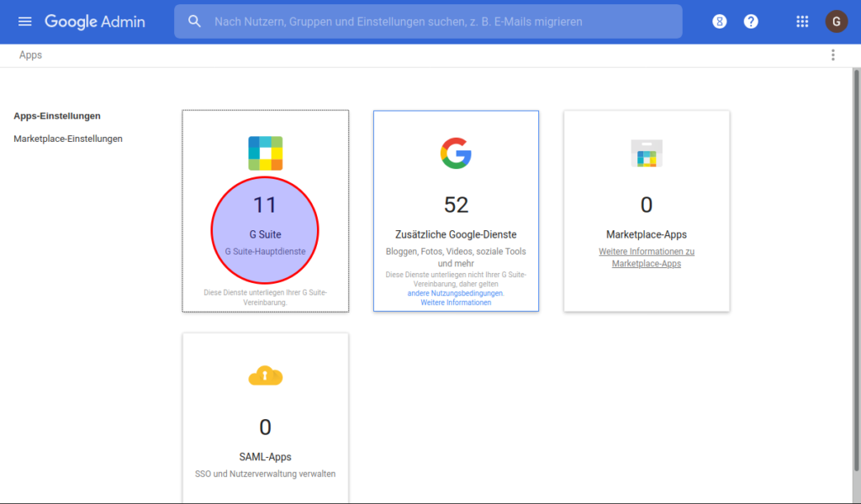The width and height of the screenshot is (861, 504).
Task: Click the vertical page scrollbar
Action: (856, 270)
